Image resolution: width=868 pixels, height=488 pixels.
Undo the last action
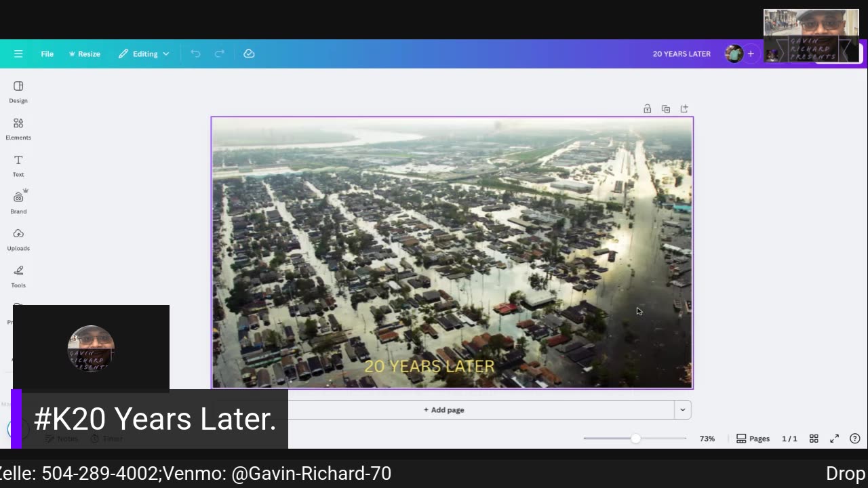(x=195, y=54)
